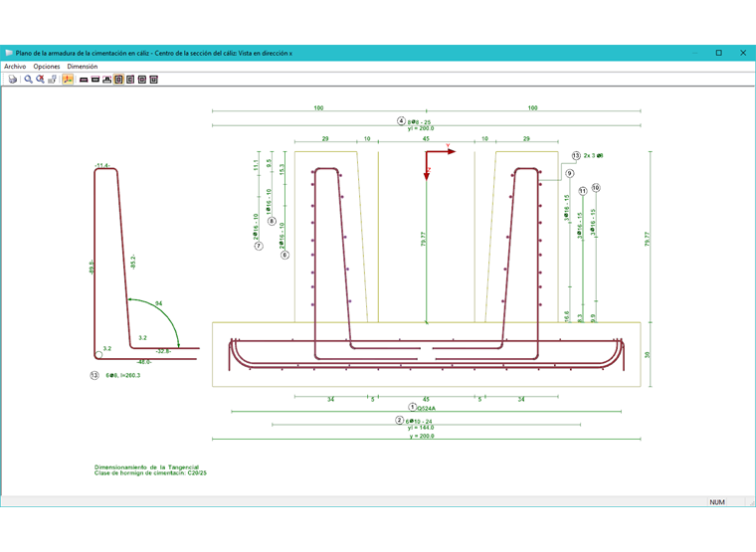The image size is (756, 552).
Task: Click the Q524A mesh label
Action: (426, 409)
